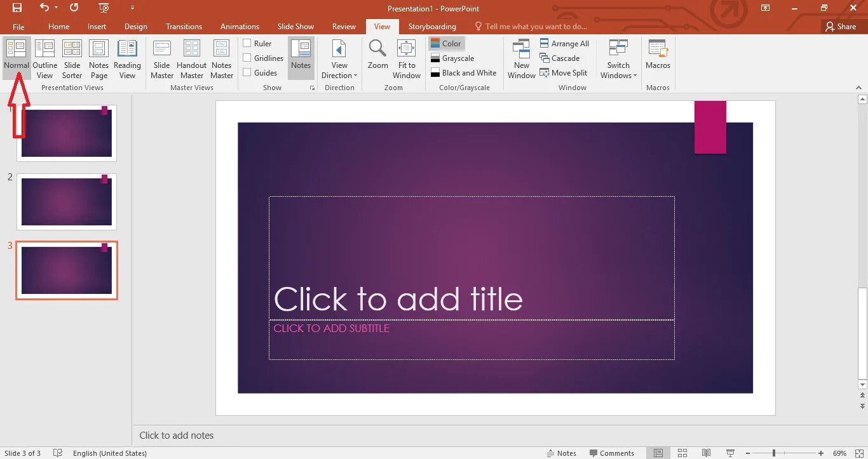Click Reading View icon in status bar

pos(706,453)
